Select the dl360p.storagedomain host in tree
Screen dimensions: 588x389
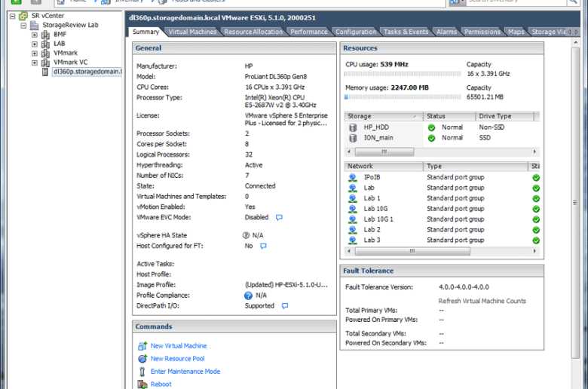click(87, 72)
